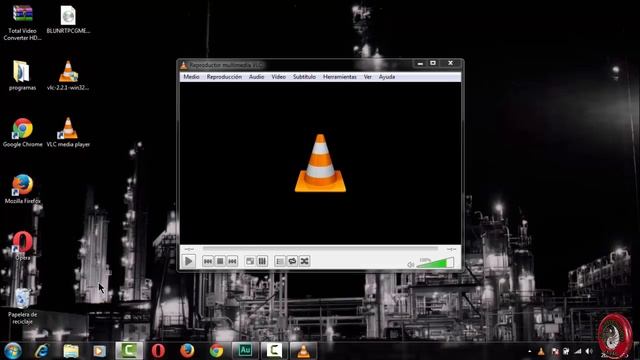This screenshot has width=640, height=360.
Task: Click VLC cone icon in system tray
Action: point(541,351)
